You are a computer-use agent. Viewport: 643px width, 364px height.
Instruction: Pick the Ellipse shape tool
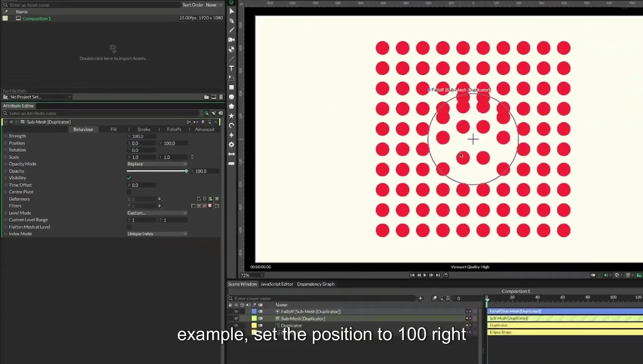click(x=231, y=97)
